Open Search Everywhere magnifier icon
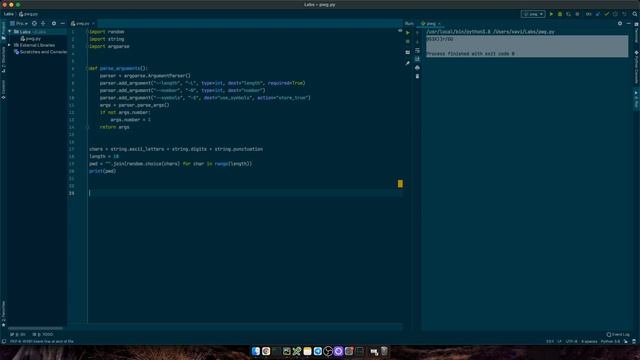 [635, 14]
